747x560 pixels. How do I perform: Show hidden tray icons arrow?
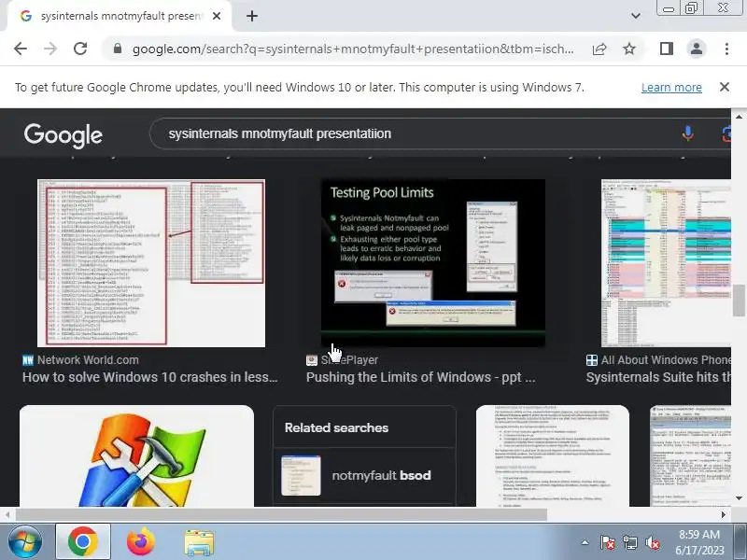585,542
